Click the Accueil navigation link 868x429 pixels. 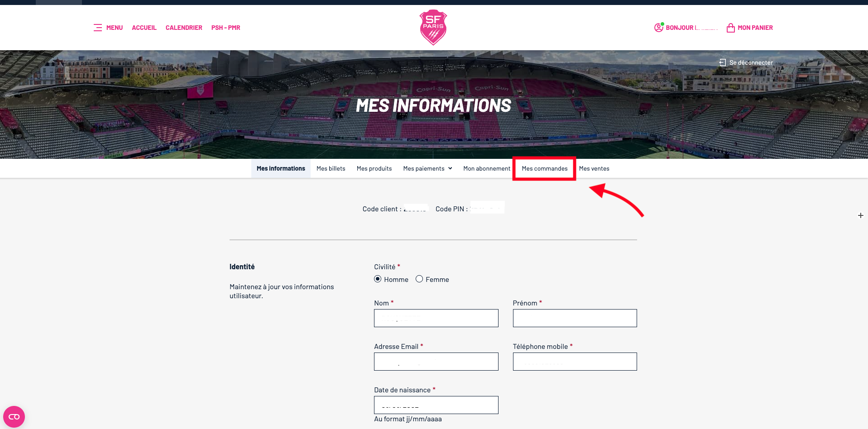(144, 28)
